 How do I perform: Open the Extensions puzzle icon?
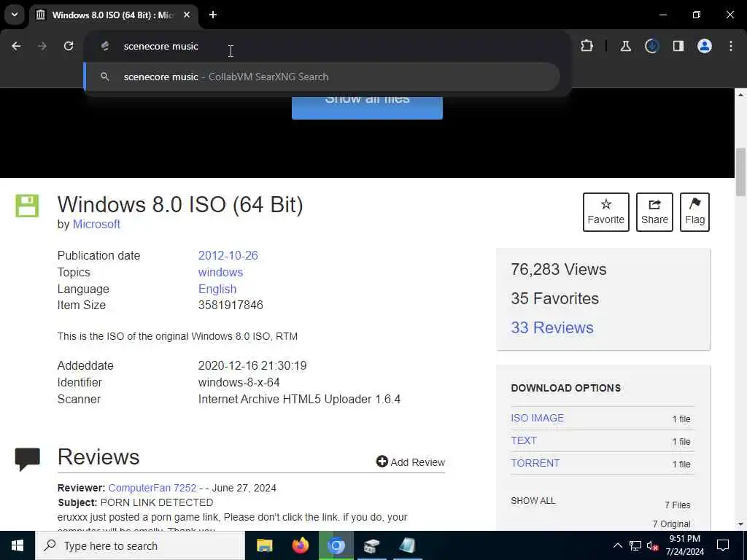click(x=587, y=46)
